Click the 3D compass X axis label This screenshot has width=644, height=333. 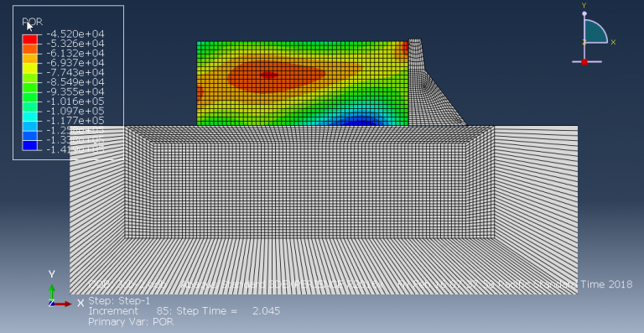tap(613, 42)
